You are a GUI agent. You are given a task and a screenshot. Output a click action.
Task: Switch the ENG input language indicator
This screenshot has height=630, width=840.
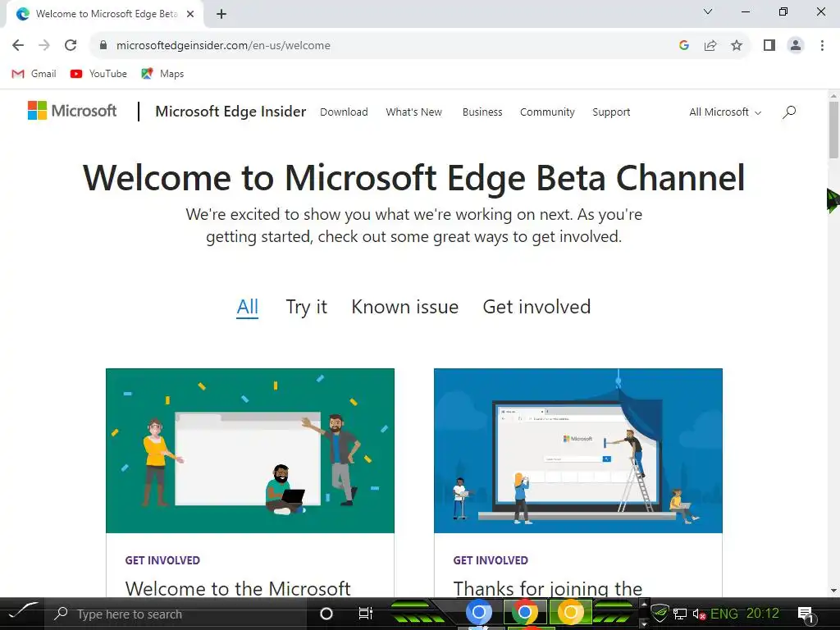tap(724, 614)
